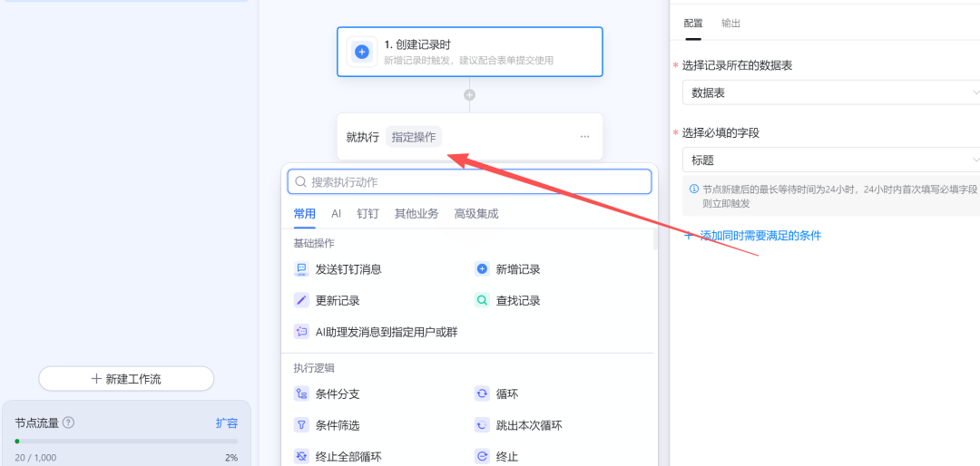Open the 数据表 dropdown
Screen dimensions: 980x466
coord(831,92)
